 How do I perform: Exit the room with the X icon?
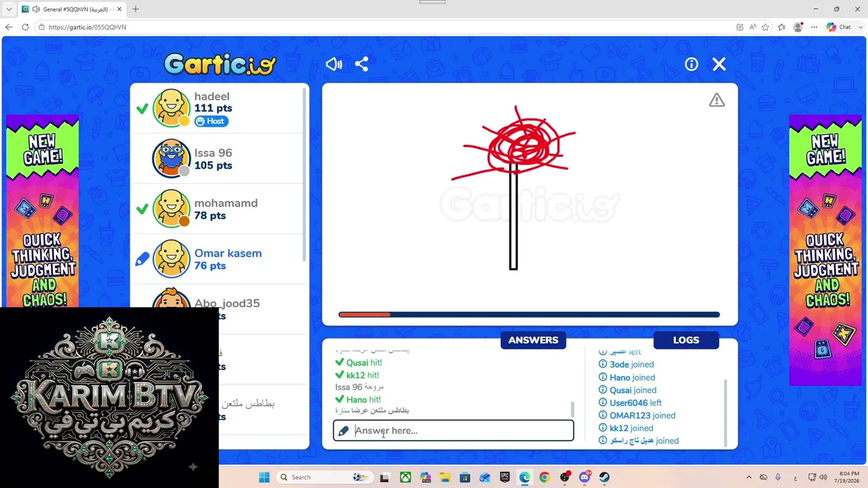[719, 64]
